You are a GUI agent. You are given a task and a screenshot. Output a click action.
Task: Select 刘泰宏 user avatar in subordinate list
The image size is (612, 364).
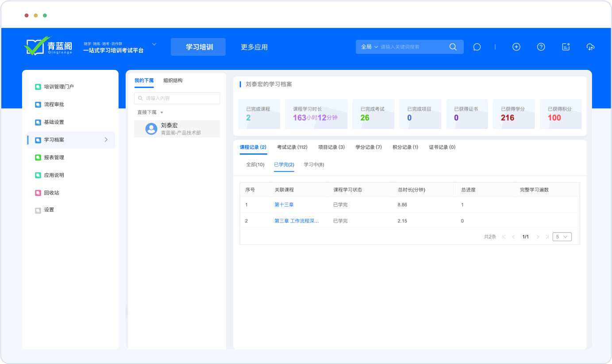point(151,129)
